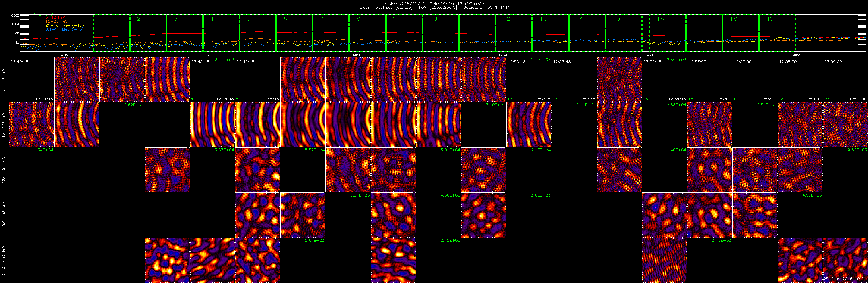Click the 12:46:48 time label
Viewport: 868px width, 283px height.
pyautogui.click(x=270, y=99)
